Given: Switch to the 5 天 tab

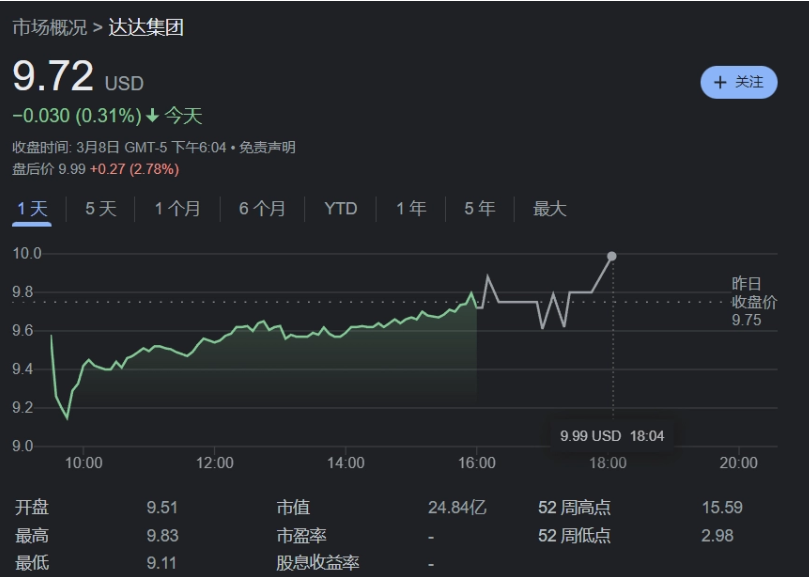Looking at the screenshot, I should 101,209.
